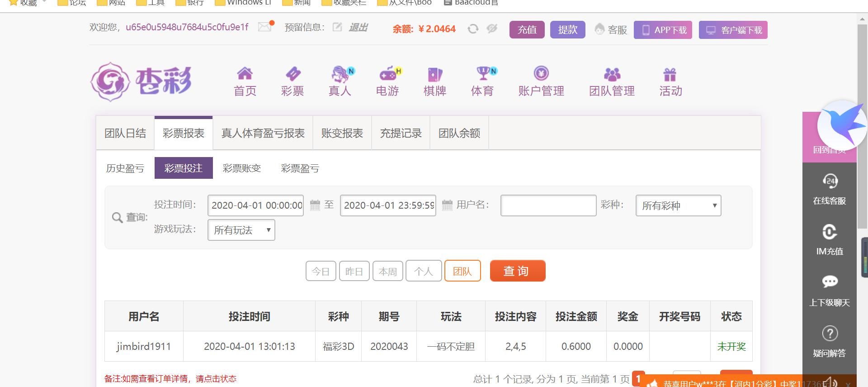868x387 pixels.
Task: Click the 退出 logout link
Action: 358,27
